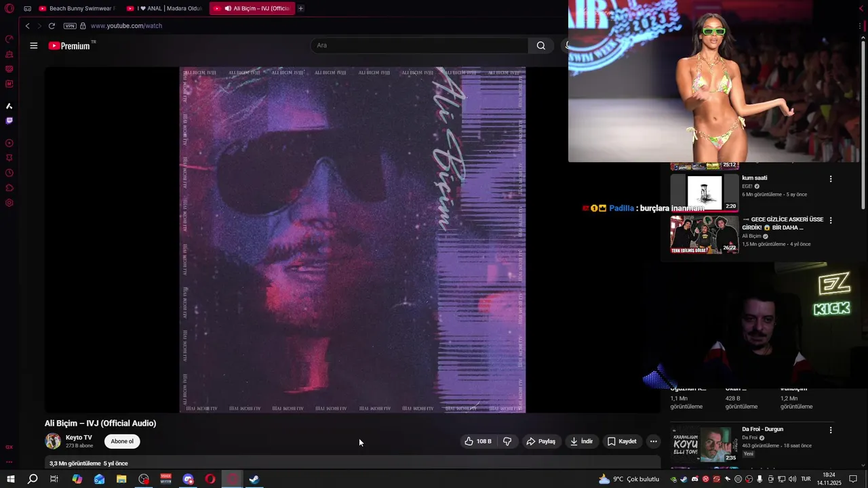Click the 9°C Çok bulutlu weather widget
Image resolution: width=868 pixels, height=488 pixels.
[629, 479]
